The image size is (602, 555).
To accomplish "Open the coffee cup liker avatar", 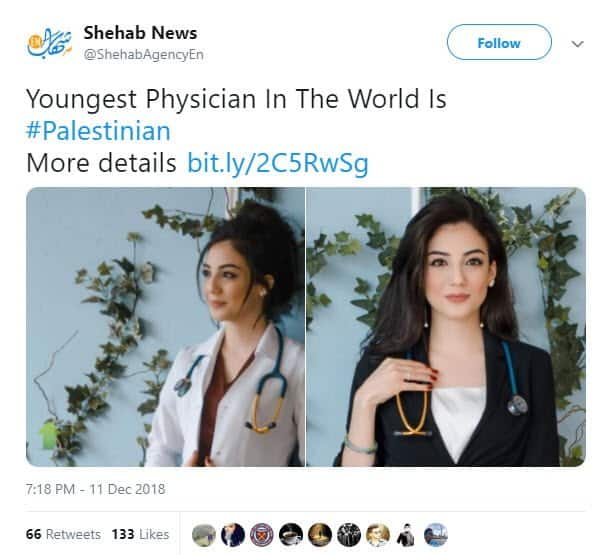I will click(x=291, y=535).
